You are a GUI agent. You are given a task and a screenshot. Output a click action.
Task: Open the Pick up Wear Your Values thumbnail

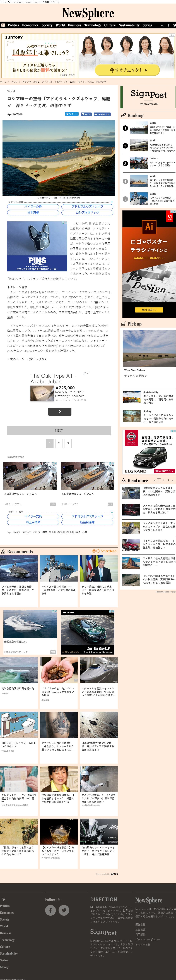(x=149, y=348)
